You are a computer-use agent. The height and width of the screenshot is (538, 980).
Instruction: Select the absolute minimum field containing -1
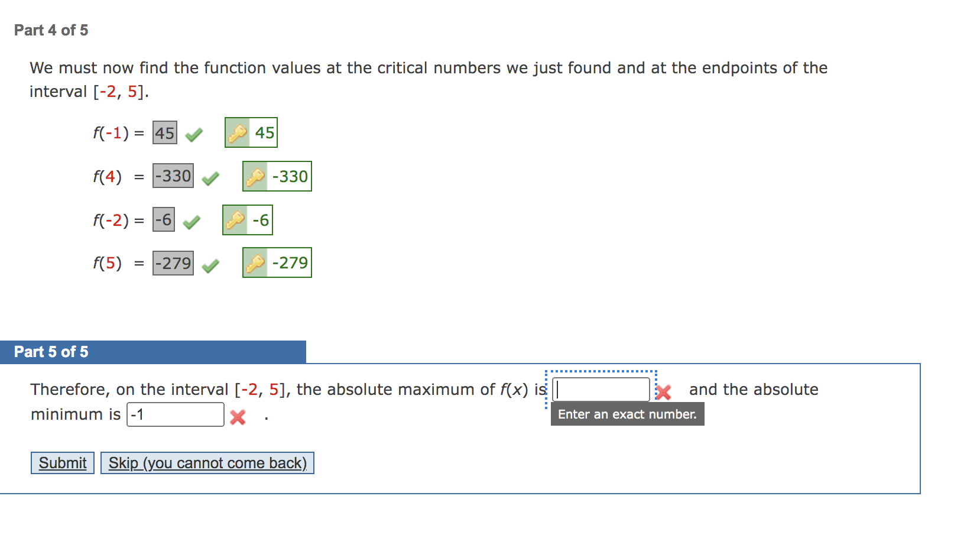[174, 414]
